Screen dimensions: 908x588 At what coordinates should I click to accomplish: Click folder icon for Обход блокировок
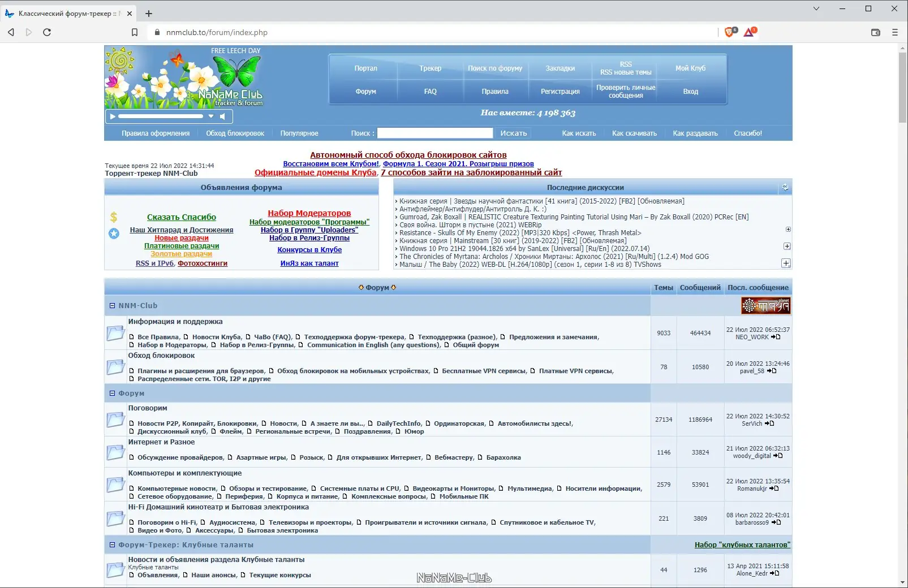tap(115, 367)
